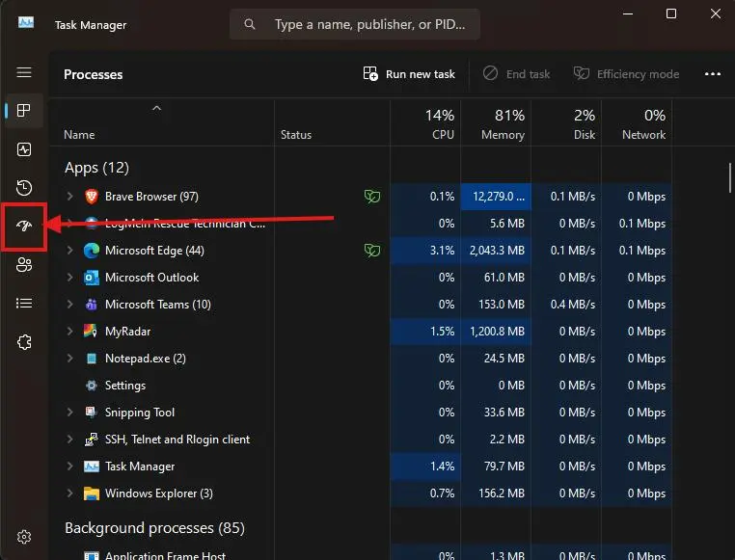Click the Snipping Tool app icon
This screenshot has width=735, height=560.
tap(91, 412)
